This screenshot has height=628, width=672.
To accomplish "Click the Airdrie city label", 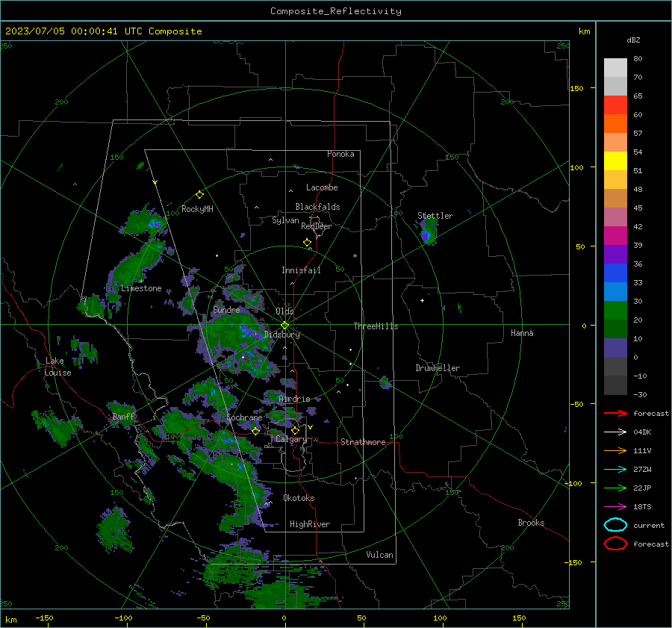I will [x=294, y=399].
